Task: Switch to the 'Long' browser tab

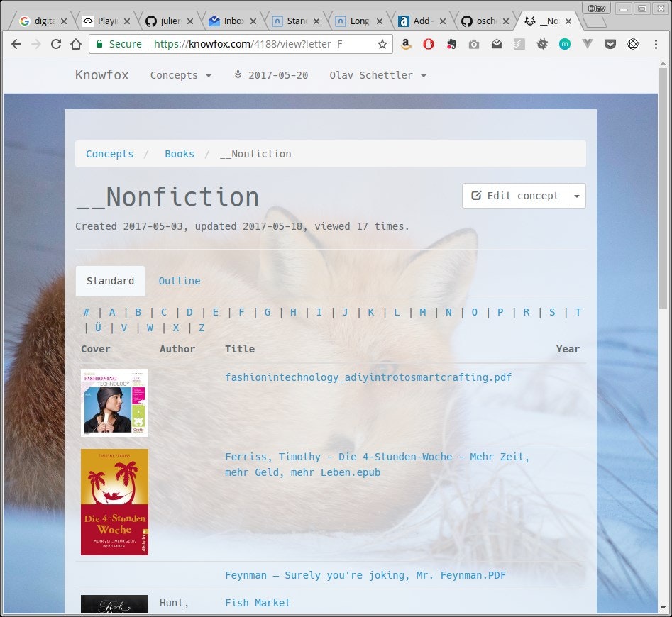Action: click(x=359, y=21)
